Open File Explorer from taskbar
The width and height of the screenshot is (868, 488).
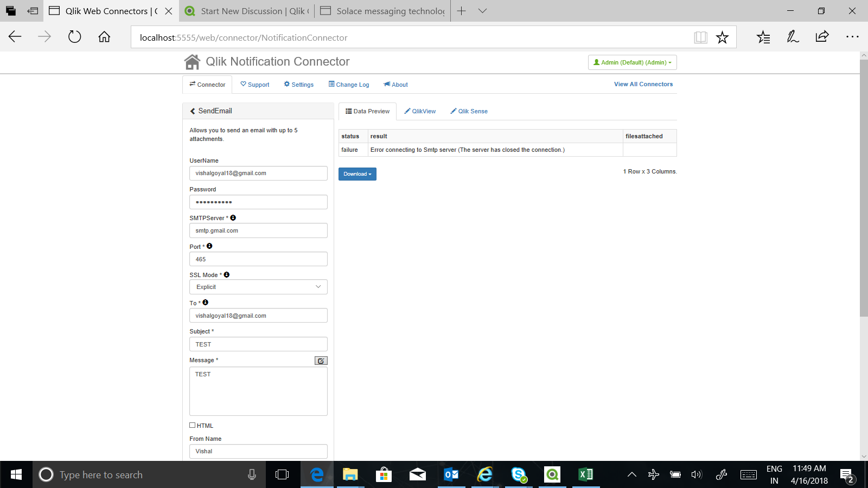(350, 474)
